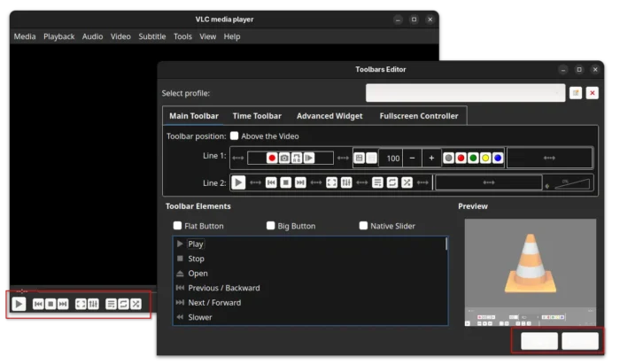Click the red delete profile button

(592, 93)
